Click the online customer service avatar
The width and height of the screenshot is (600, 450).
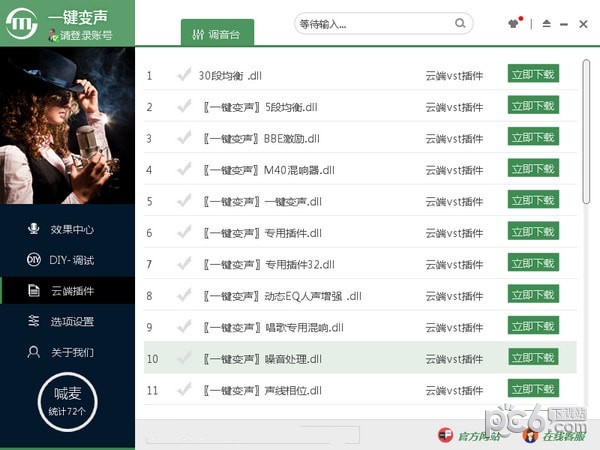(530, 435)
